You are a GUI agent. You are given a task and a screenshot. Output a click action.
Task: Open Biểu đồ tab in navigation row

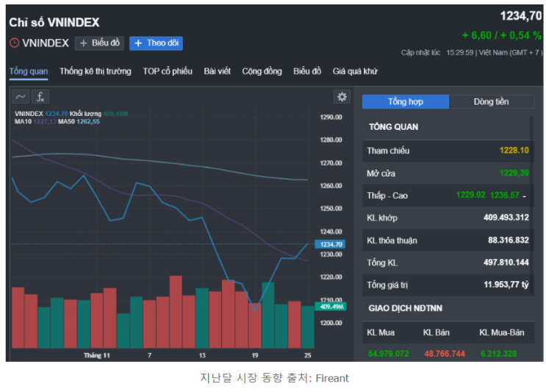click(307, 72)
